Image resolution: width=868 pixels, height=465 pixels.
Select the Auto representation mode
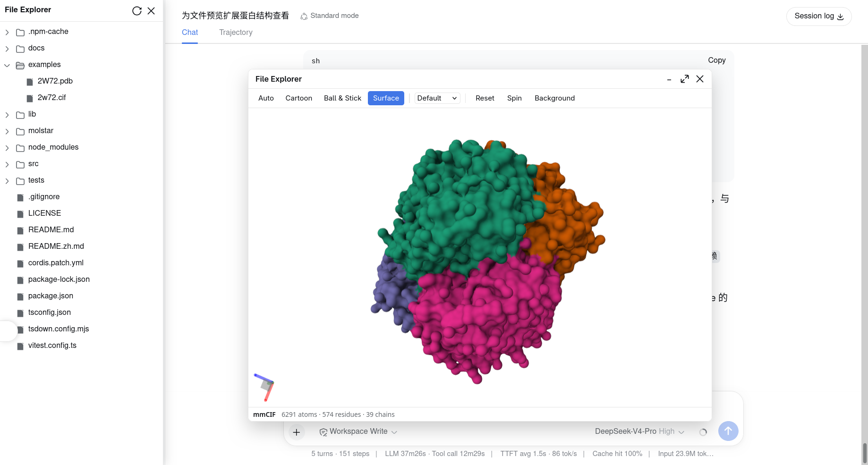266,98
